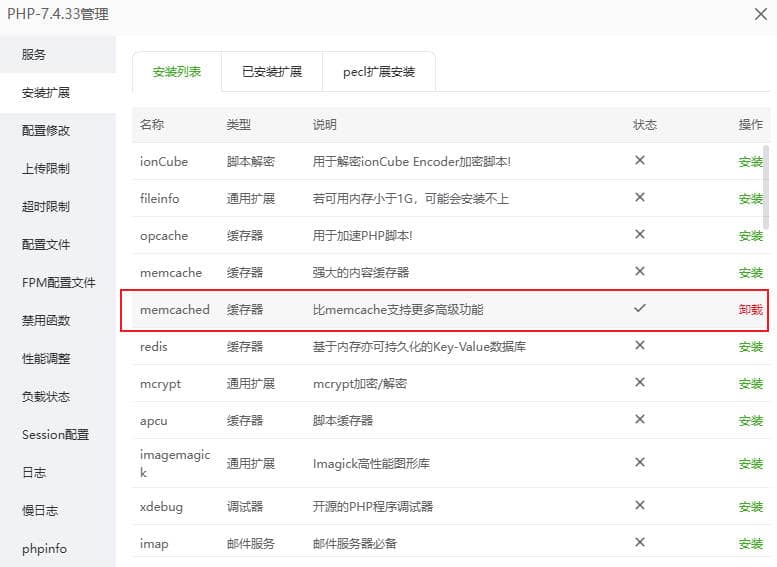Open 配置修改 settings
777x567 pixels.
[x=58, y=130]
